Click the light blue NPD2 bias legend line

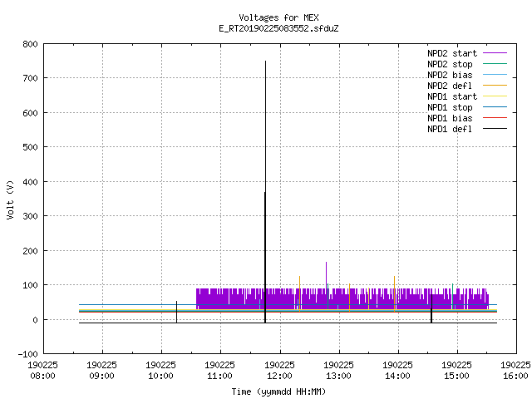point(495,74)
